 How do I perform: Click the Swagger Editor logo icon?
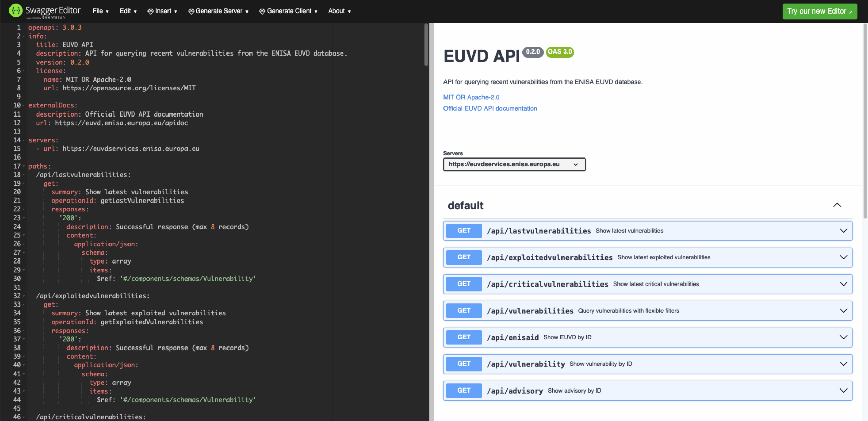pos(16,10)
